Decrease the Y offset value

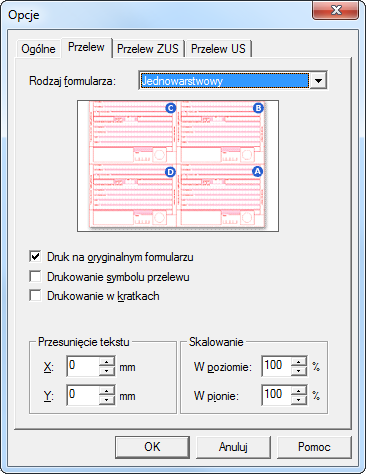[107, 400]
